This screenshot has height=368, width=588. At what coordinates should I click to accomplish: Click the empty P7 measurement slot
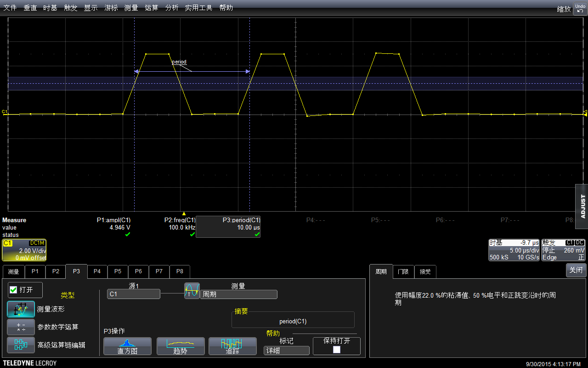510,220
